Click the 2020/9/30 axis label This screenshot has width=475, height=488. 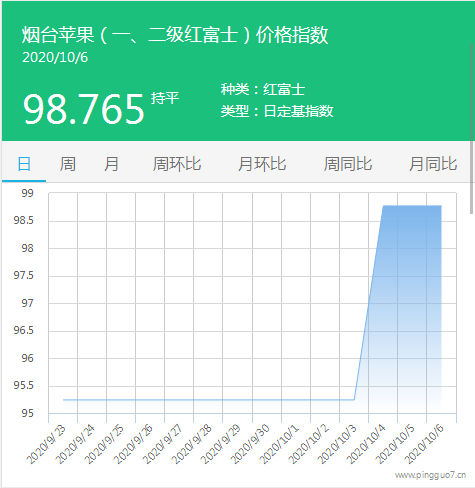coord(250,444)
